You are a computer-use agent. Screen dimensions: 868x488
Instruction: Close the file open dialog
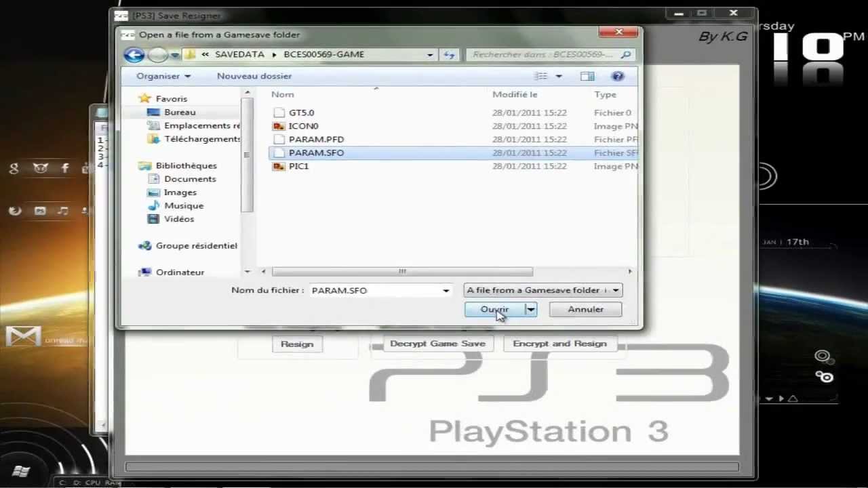pos(619,32)
